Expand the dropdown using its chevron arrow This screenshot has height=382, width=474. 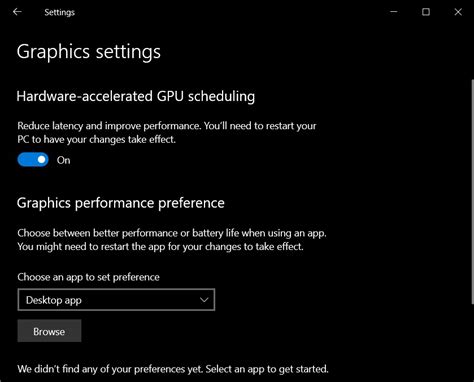click(204, 300)
